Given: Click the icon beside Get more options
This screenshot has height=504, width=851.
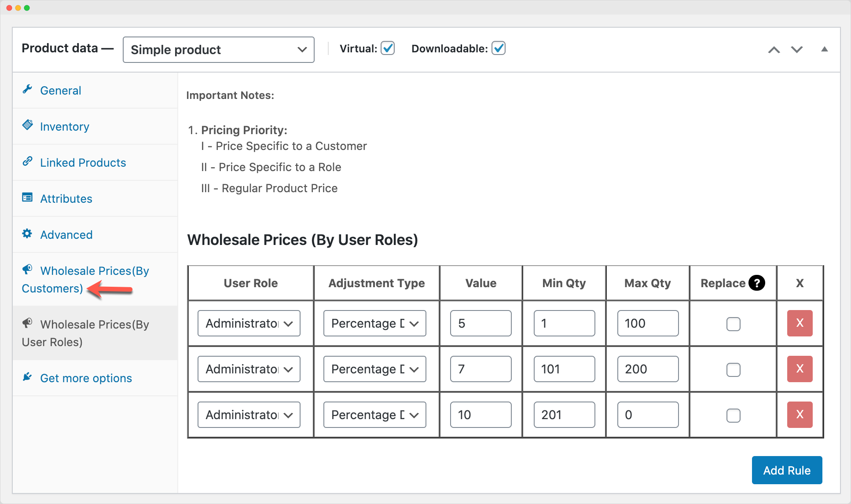Looking at the screenshot, I should pyautogui.click(x=27, y=376).
